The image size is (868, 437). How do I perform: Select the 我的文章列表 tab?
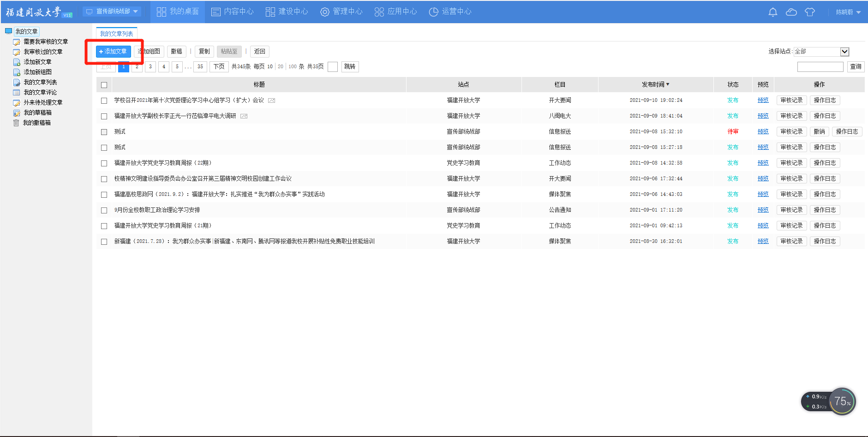[116, 34]
